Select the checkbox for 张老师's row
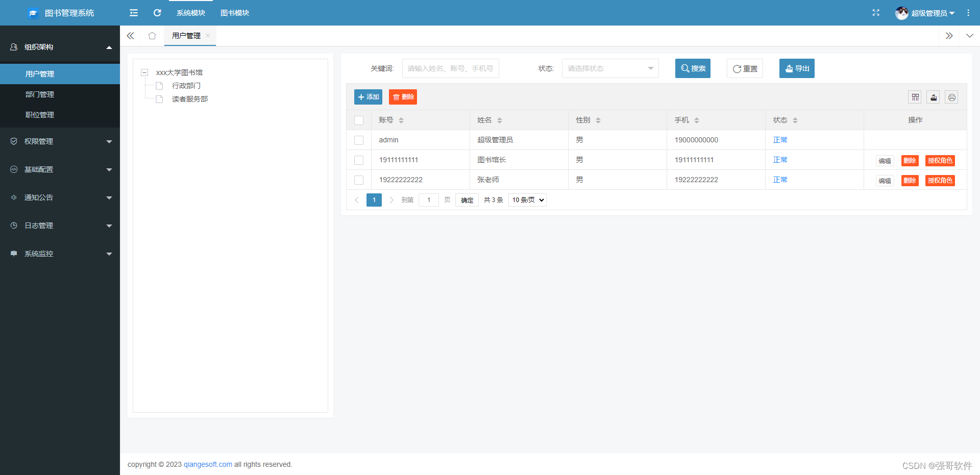This screenshot has width=980, height=475. [359, 180]
